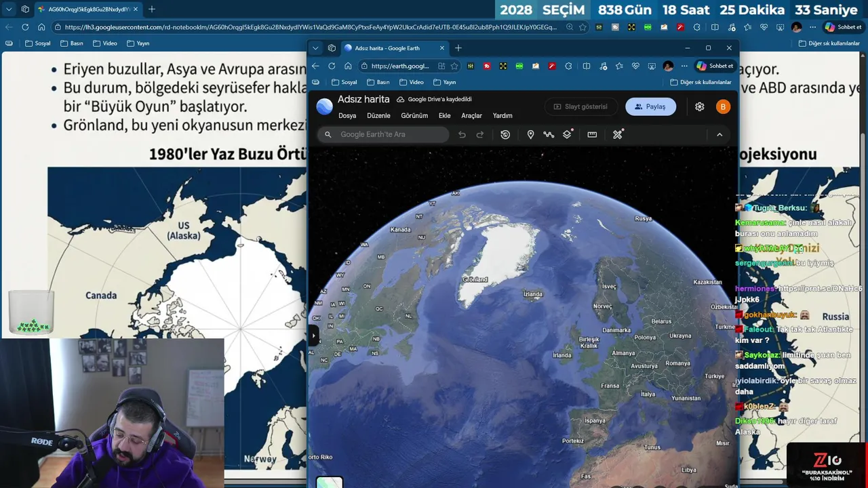This screenshot has width=868, height=488.
Task: Open profile avatar in background window toolbar
Action: point(796,27)
